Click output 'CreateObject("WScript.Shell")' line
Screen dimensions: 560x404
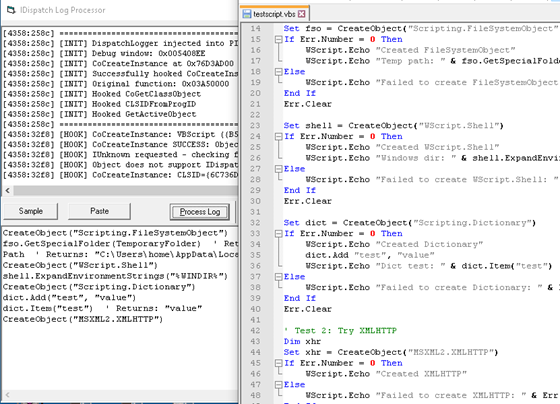[x=80, y=265]
